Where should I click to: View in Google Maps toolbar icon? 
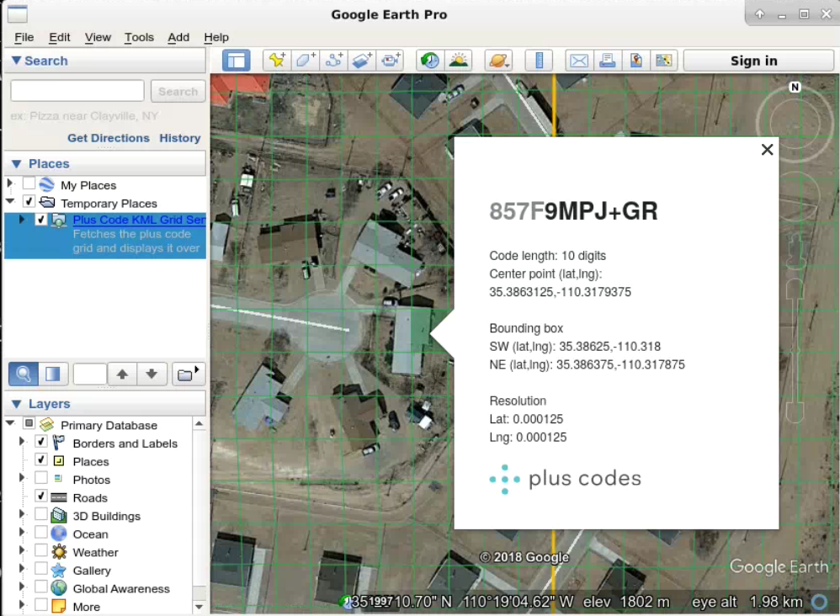pyautogui.click(x=664, y=61)
